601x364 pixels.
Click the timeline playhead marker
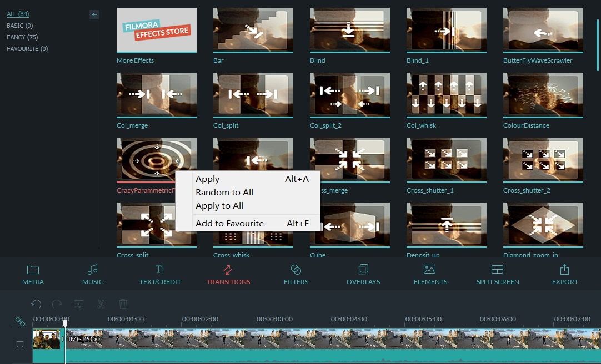pyautogui.click(x=65, y=323)
